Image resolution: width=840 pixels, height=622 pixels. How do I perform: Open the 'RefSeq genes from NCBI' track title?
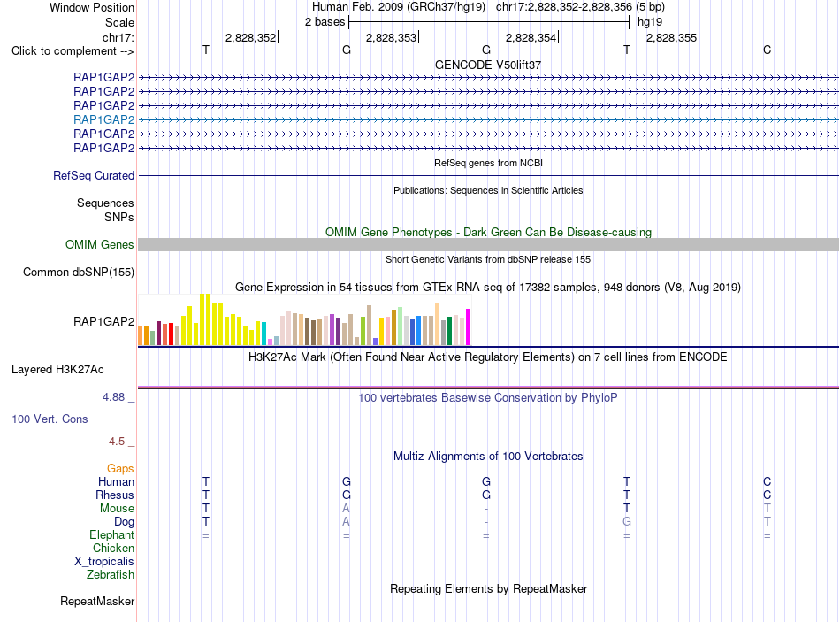pos(488,163)
